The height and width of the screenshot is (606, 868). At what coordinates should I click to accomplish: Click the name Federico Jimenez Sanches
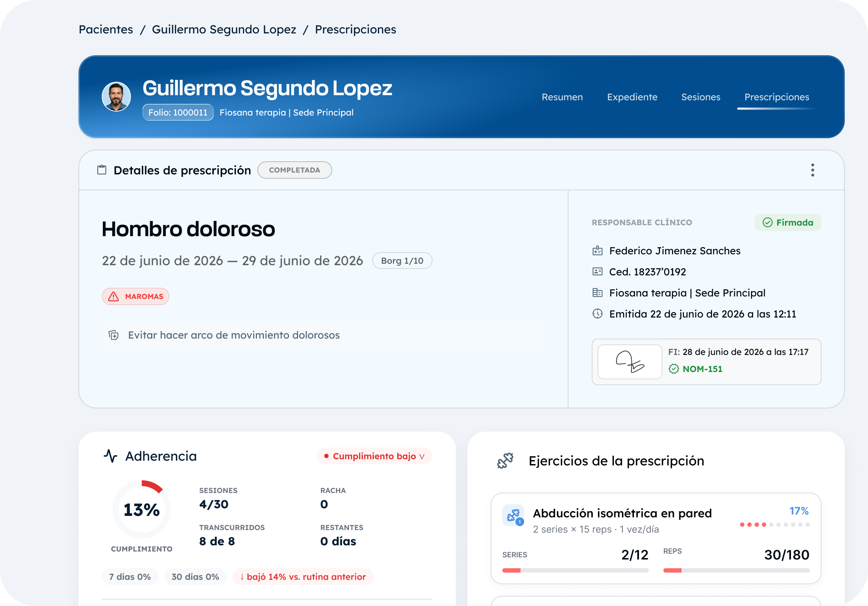pyautogui.click(x=675, y=251)
